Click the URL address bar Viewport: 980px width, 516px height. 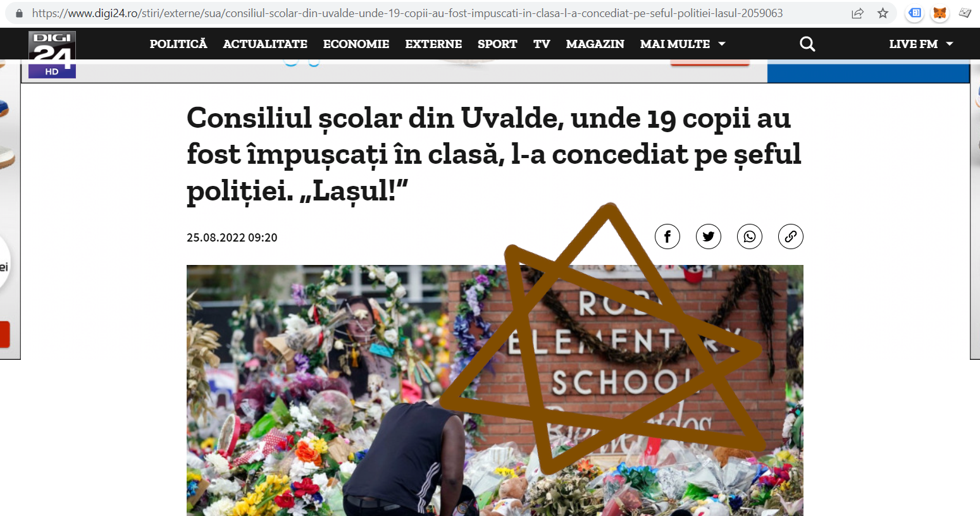(x=437, y=13)
